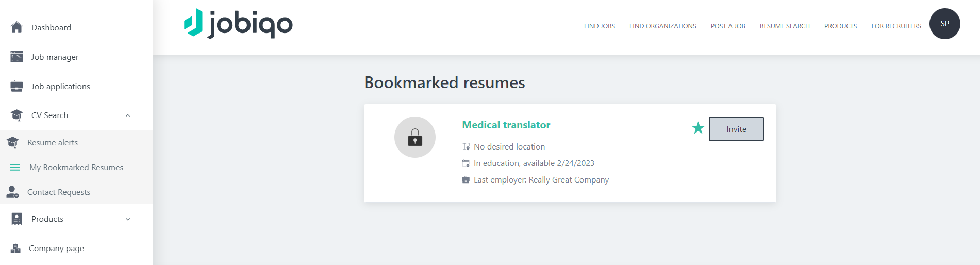Viewport: 980px width, 265px height.
Task: Open Resume Search from top navigation
Action: pos(785,26)
